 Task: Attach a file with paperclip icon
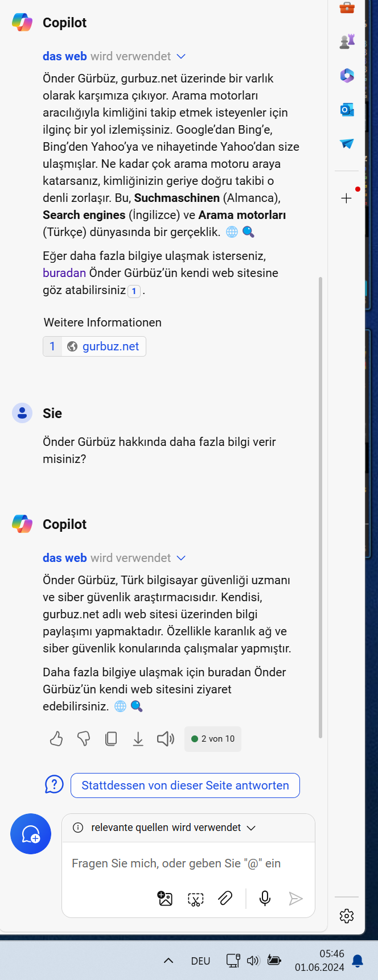225,899
